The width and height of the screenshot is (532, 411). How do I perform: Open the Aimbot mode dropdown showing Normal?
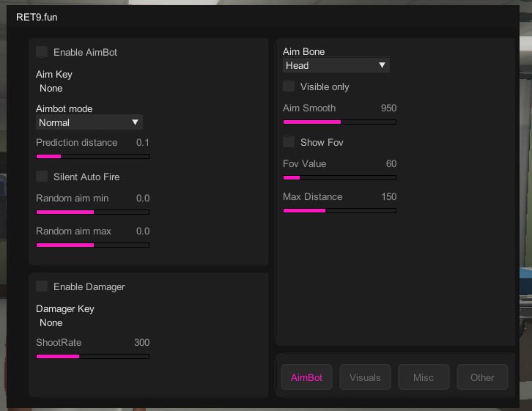point(89,122)
